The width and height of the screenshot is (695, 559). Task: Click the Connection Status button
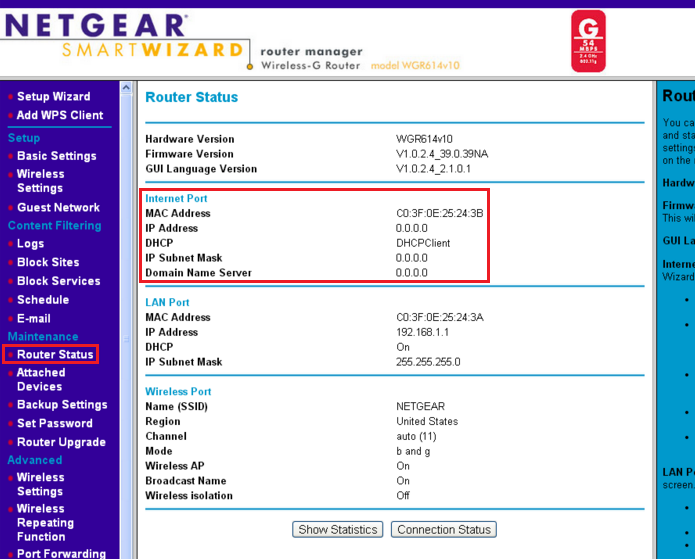pyautogui.click(x=444, y=529)
